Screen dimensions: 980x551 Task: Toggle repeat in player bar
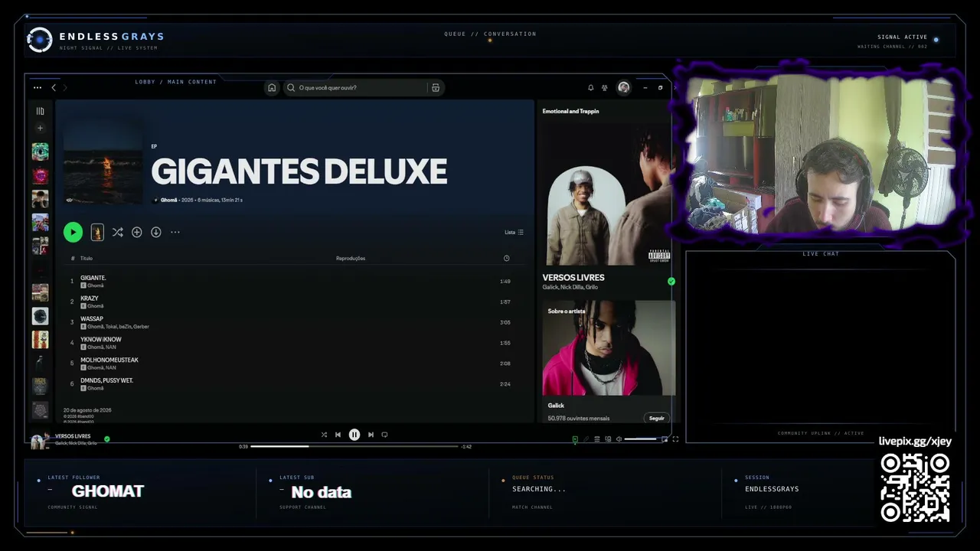point(384,435)
